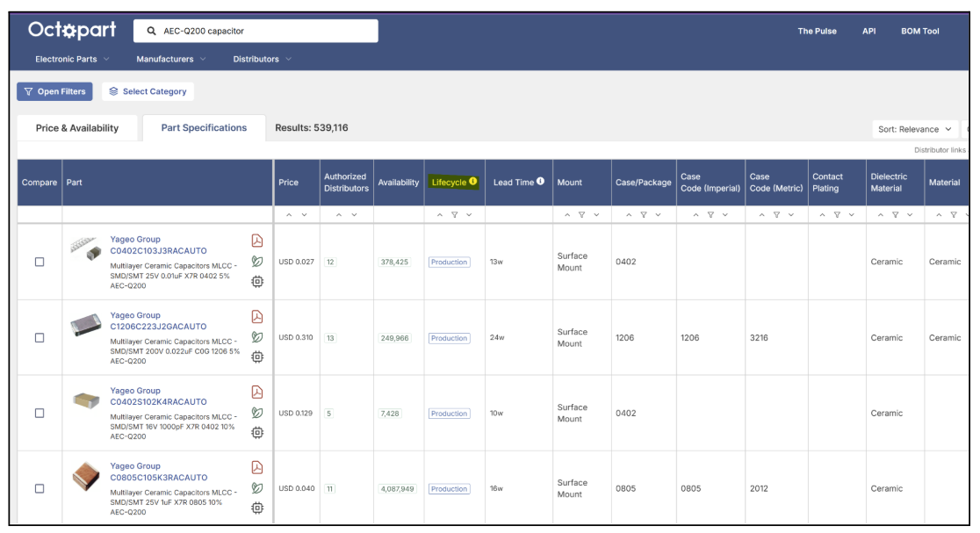Click the Case/Package column filter funnel icon
980x533 pixels.
click(643, 215)
